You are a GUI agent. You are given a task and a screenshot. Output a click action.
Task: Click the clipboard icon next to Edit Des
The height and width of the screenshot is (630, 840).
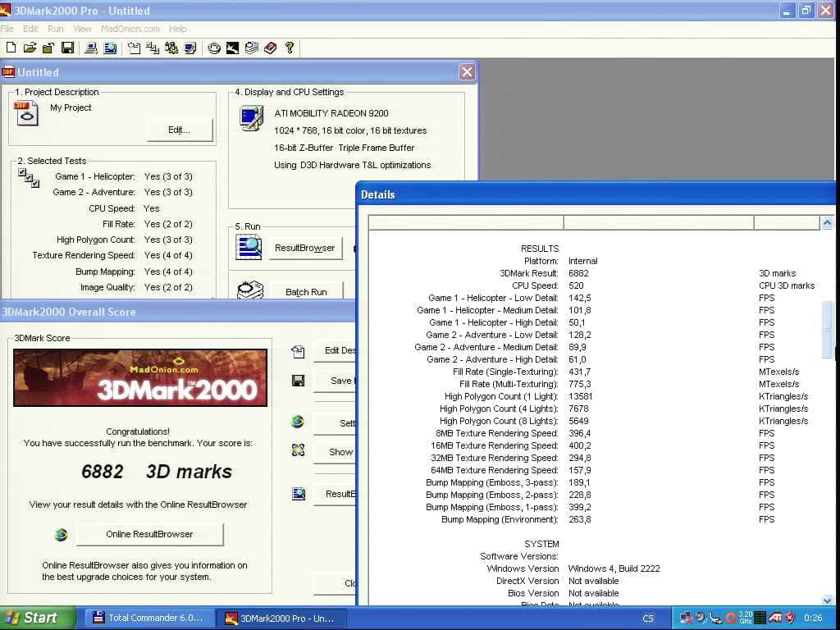pyautogui.click(x=298, y=351)
